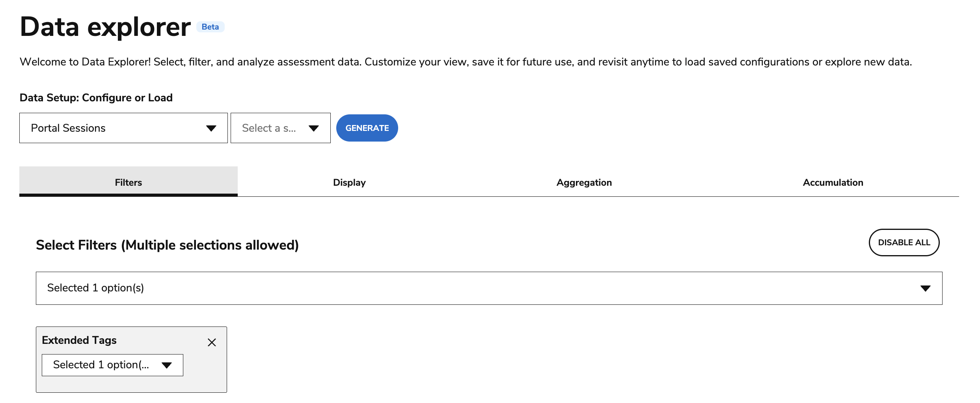
Task: Open the Extended Tags options dropdown
Action: [x=112, y=365]
